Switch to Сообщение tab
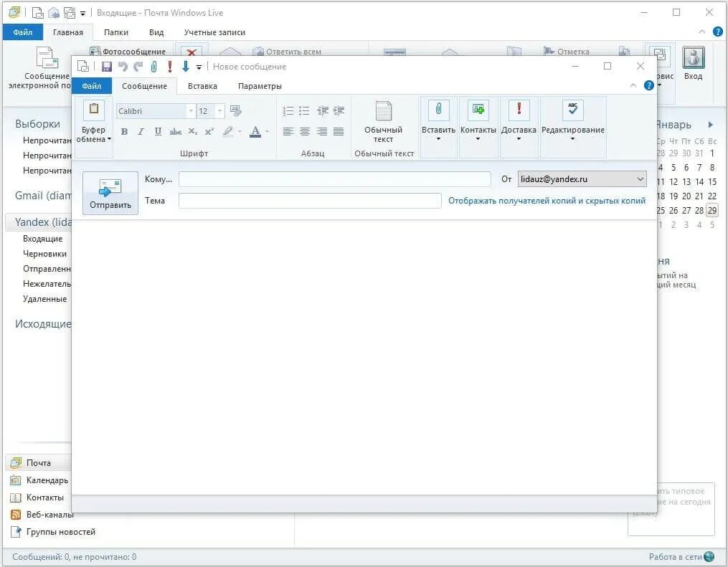The height and width of the screenshot is (567, 728). [x=144, y=86]
